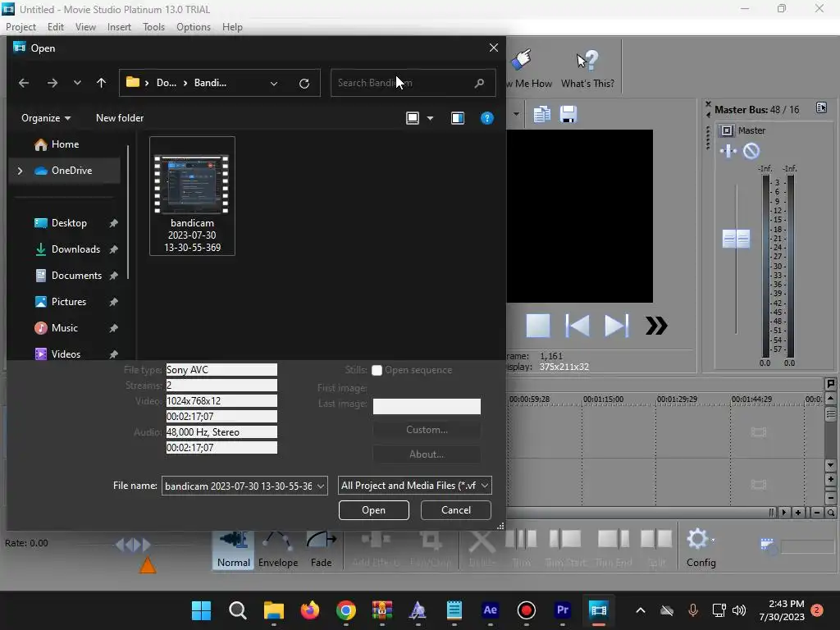This screenshot has height=630, width=840.
Task: Close the Open dialog
Action: [x=493, y=48]
